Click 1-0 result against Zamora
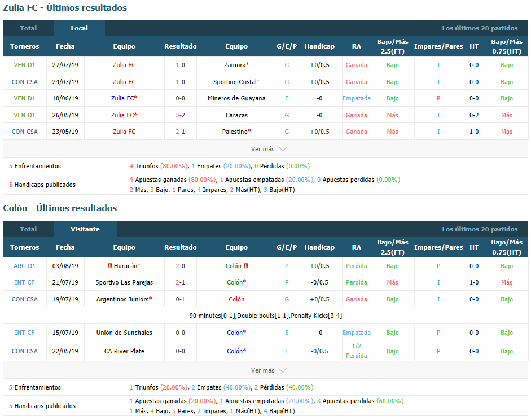 180,65
